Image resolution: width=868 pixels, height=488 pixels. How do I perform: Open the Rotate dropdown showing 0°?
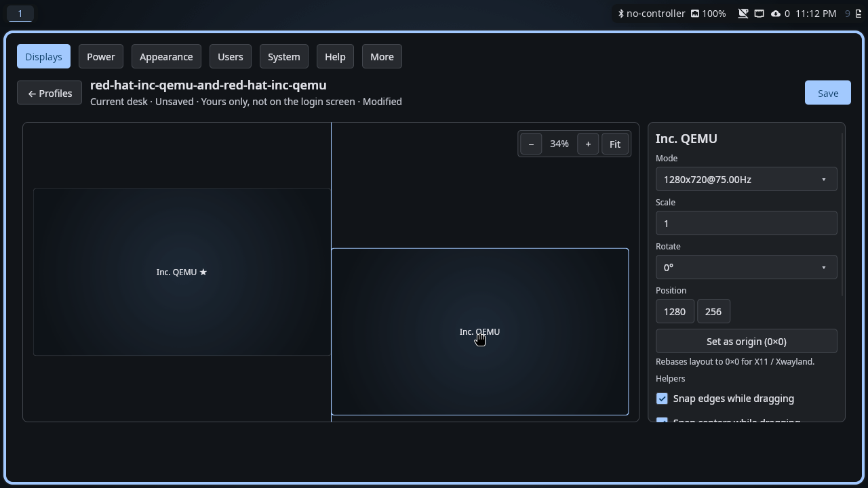click(746, 268)
